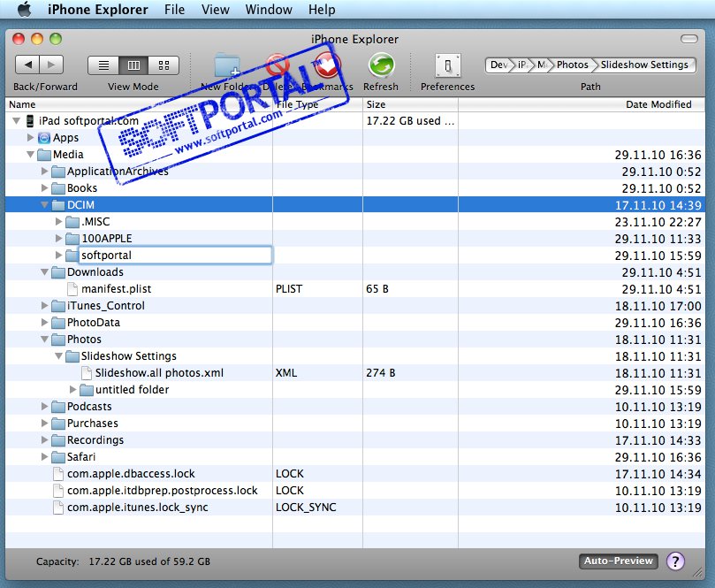Refresh the device file listing

coord(381,65)
